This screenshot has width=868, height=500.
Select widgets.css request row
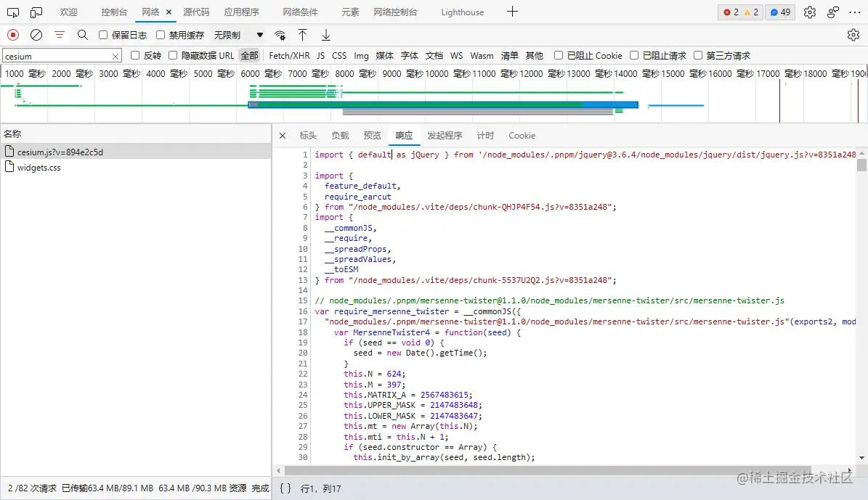(x=136, y=167)
